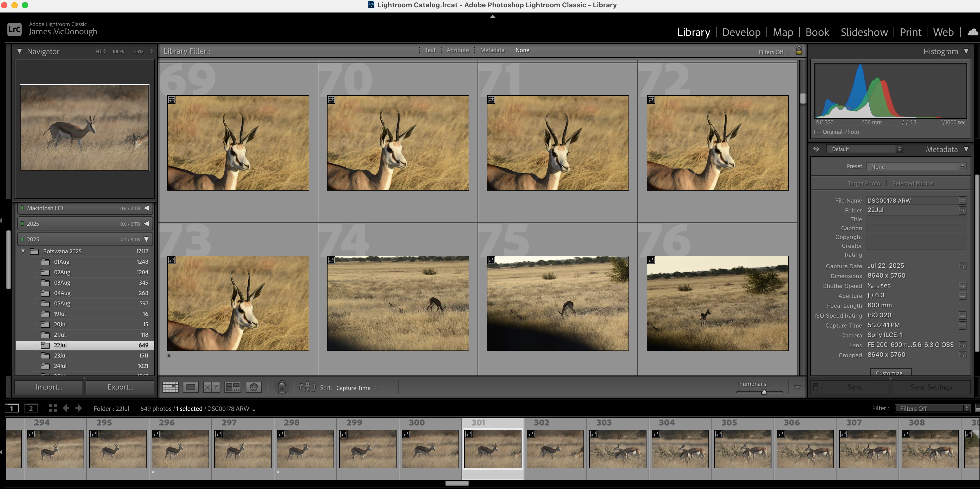Open the Sort Capture Time dropdown
The width and height of the screenshot is (980, 489).
click(x=356, y=388)
